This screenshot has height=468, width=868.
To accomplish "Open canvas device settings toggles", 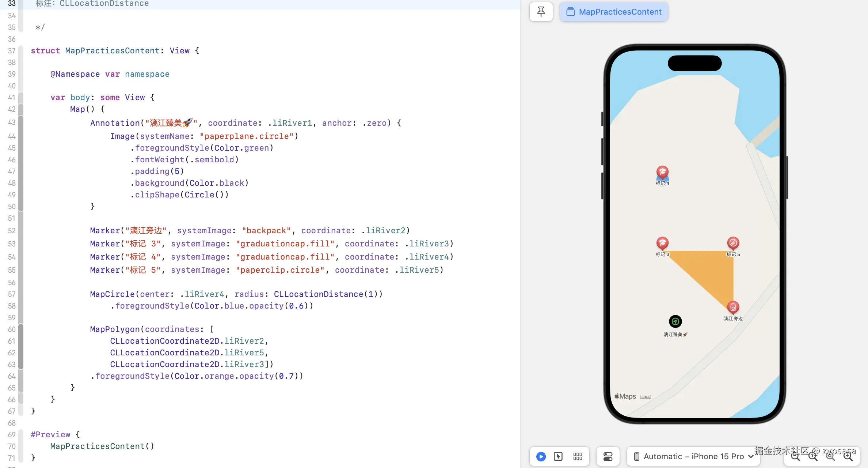I will 608,456.
